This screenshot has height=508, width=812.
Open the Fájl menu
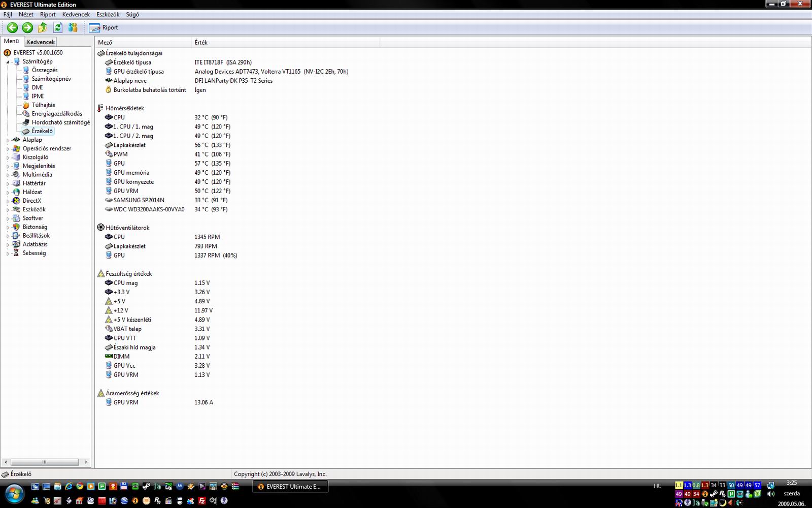tap(8, 14)
